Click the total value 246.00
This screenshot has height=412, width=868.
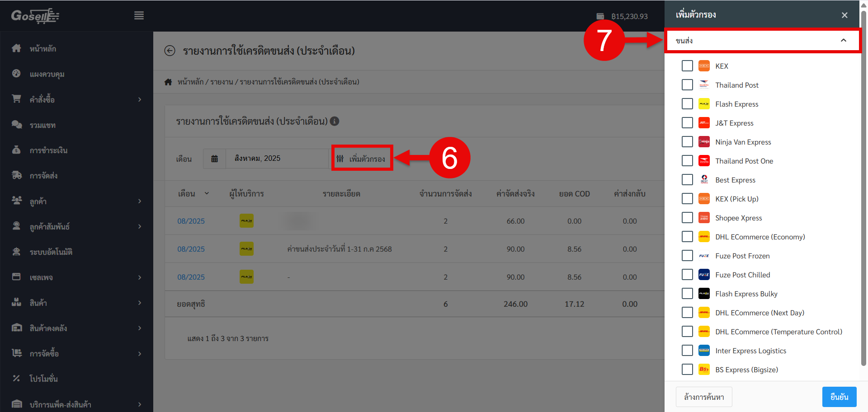point(515,304)
